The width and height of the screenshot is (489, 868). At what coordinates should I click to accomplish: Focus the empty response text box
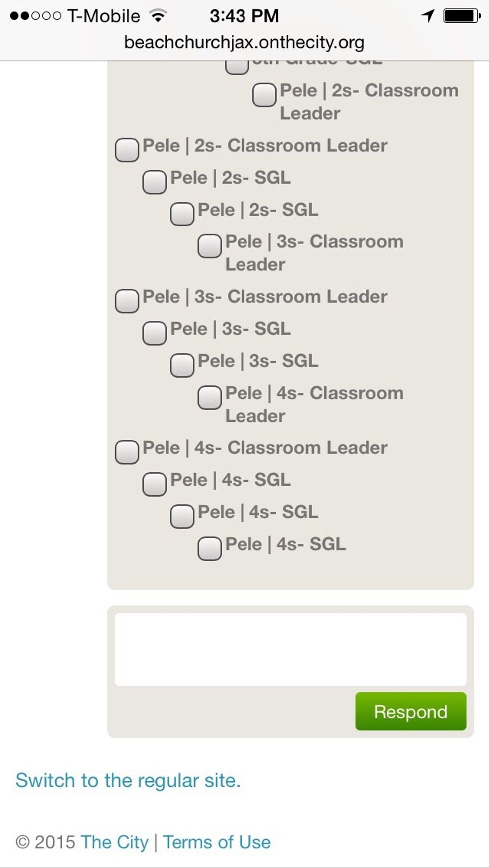(290, 649)
